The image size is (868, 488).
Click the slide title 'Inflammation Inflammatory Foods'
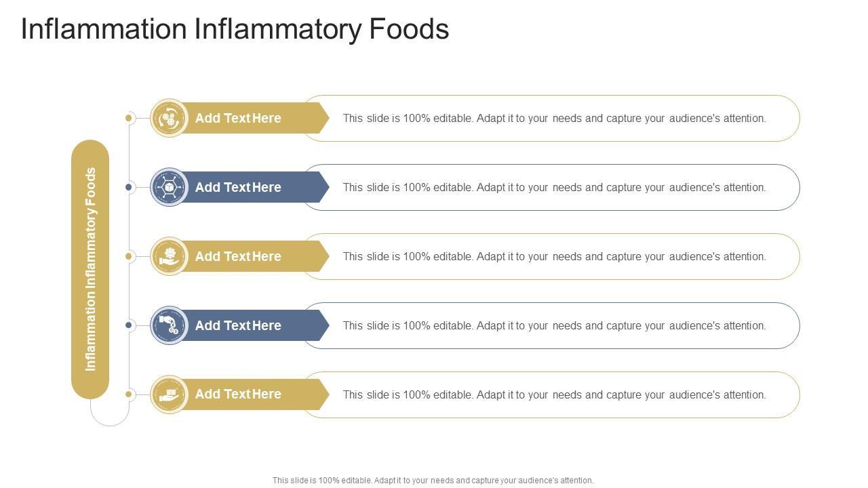click(x=235, y=30)
